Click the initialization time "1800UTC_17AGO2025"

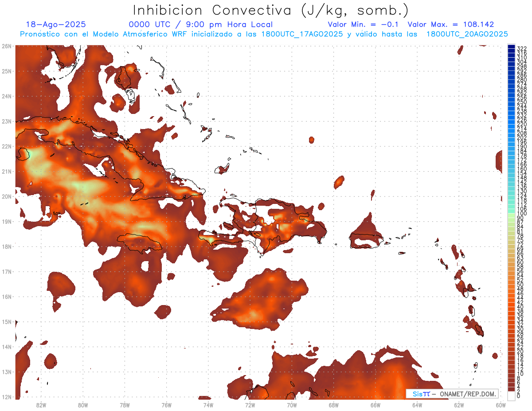300,34
